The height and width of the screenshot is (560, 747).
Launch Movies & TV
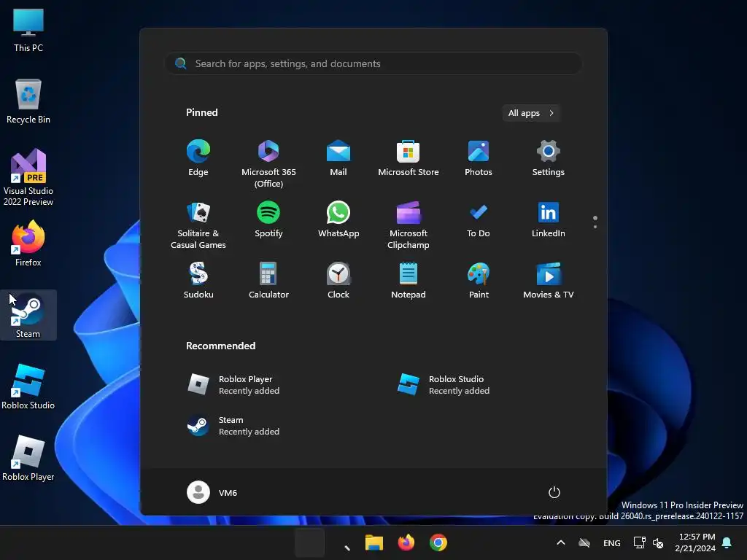pos(549,281)
